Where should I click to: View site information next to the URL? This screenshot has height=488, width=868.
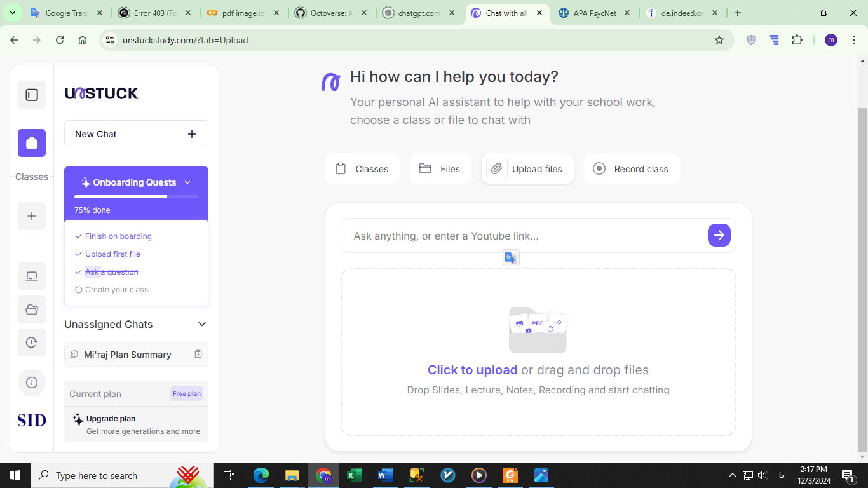coord(110,40)
